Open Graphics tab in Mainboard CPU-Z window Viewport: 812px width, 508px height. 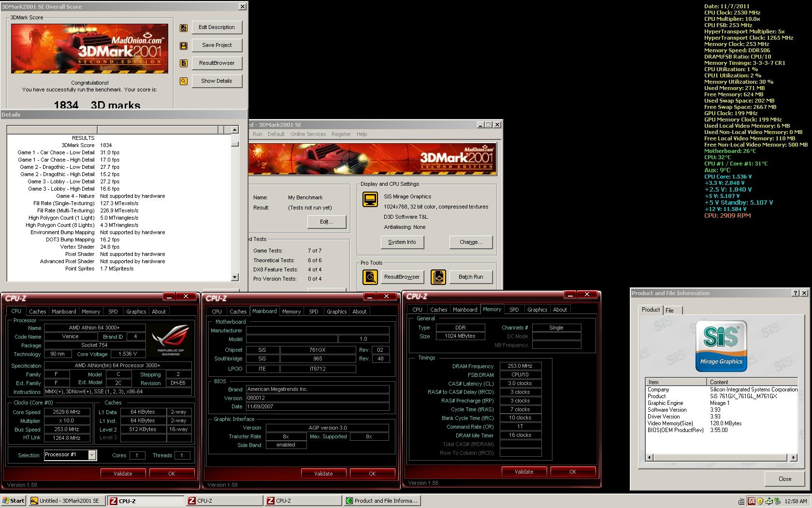coord(336,312)
